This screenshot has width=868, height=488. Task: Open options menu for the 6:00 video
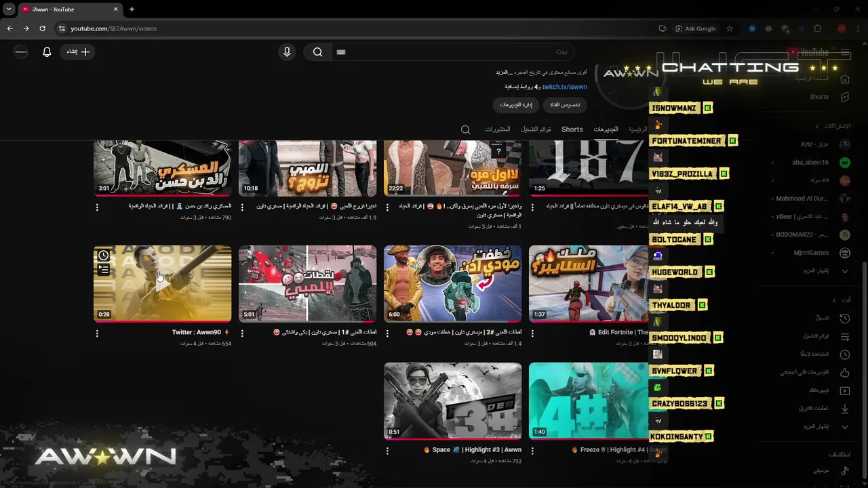click(387, 333)
